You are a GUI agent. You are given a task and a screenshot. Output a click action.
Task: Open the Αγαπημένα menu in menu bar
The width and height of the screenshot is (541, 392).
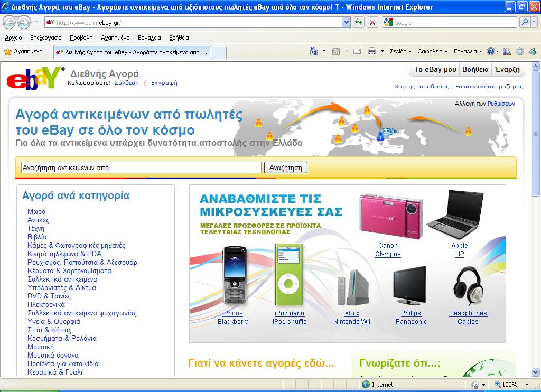coord(115,38)
